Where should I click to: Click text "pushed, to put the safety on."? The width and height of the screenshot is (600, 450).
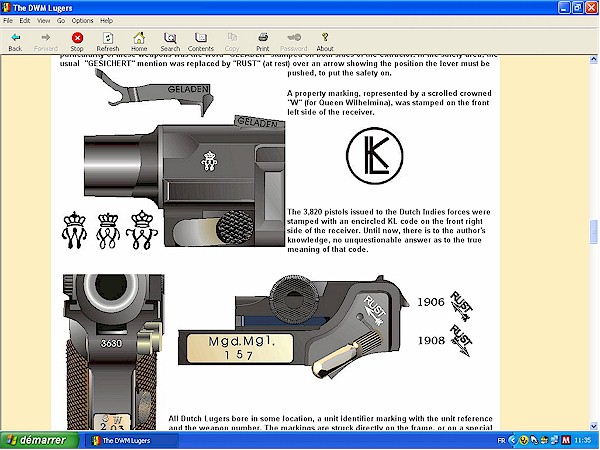339,73
